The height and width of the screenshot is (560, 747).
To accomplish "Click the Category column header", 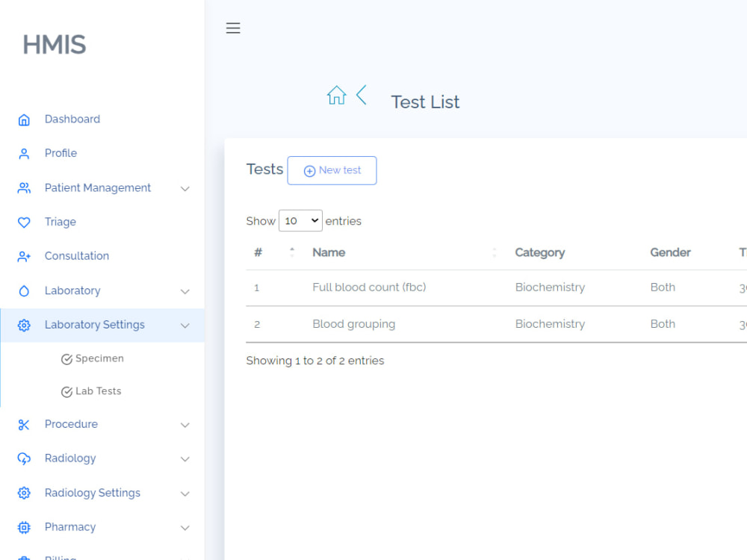I will pos(540,252).
